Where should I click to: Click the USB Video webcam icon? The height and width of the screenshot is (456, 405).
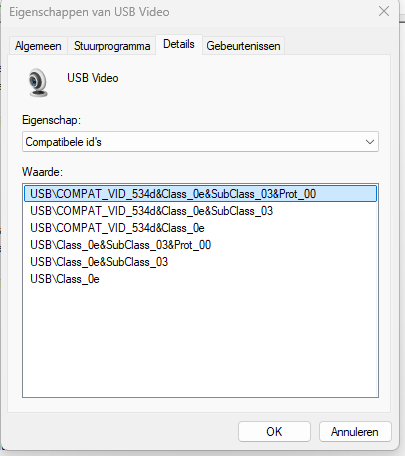[x=38, y=83]
